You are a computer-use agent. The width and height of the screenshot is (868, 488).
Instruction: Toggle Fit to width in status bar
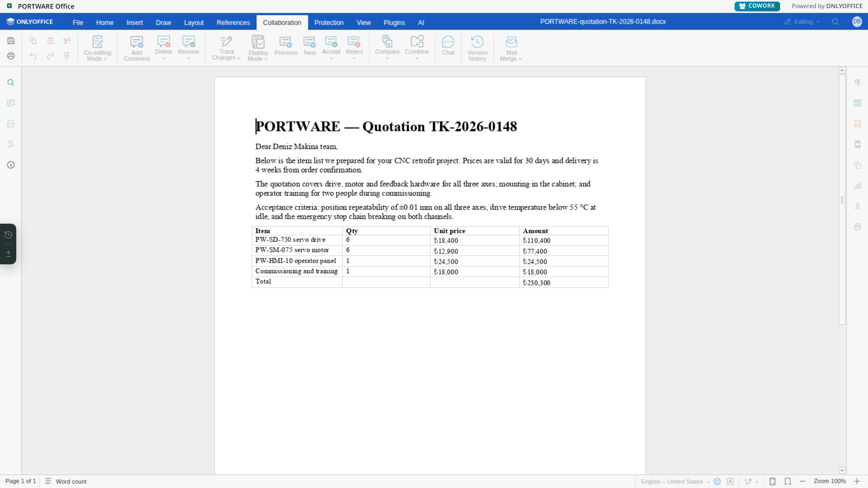787,481
